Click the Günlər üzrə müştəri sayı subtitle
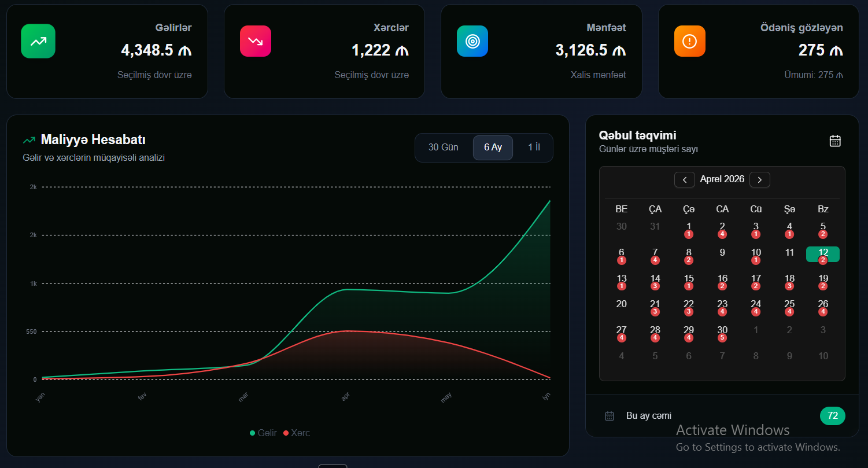 click(648, 149)
